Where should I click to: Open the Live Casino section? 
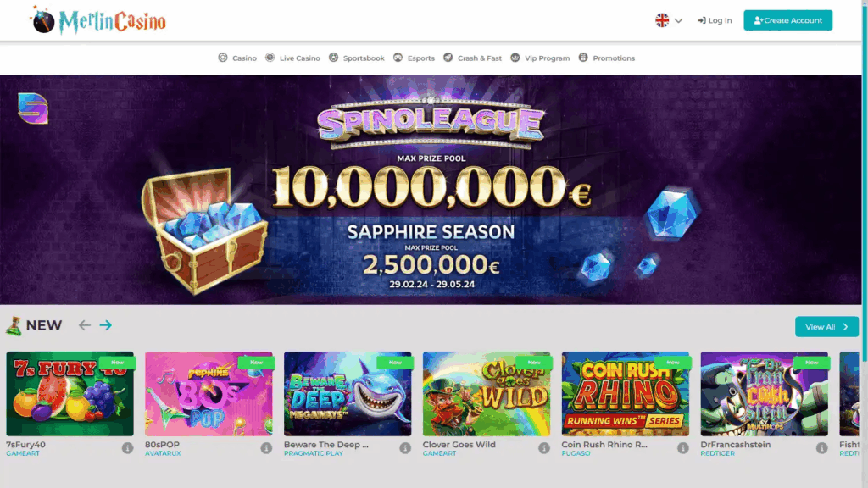292,58
